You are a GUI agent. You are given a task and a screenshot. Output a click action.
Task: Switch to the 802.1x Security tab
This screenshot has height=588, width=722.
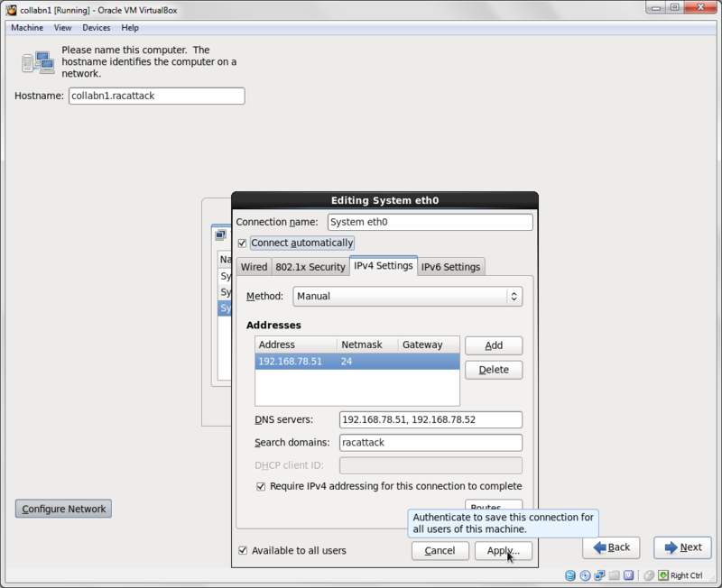(310, 267)
